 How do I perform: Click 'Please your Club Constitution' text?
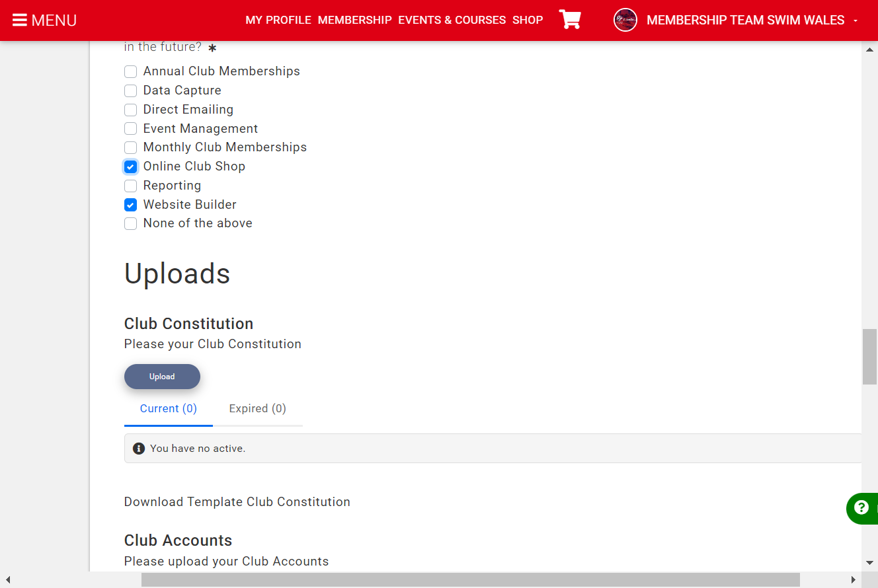click(213, 344)
